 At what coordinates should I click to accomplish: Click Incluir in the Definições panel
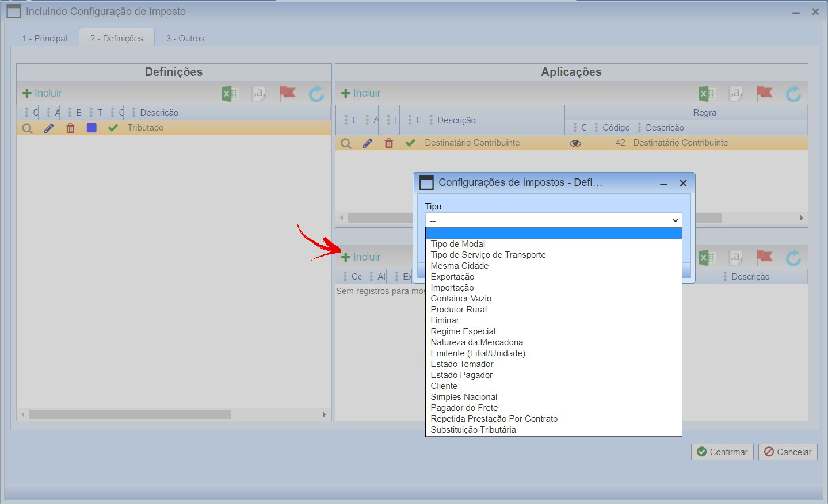[x=42, y=93]
